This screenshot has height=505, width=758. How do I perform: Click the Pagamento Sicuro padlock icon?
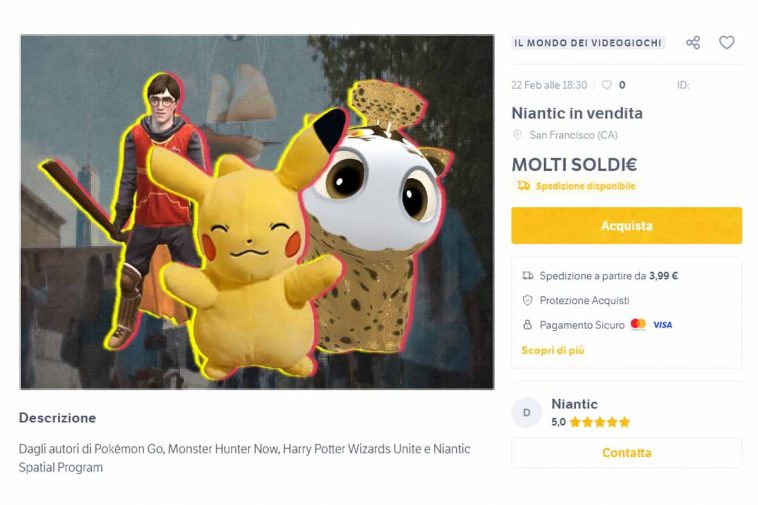click(528, 325)
